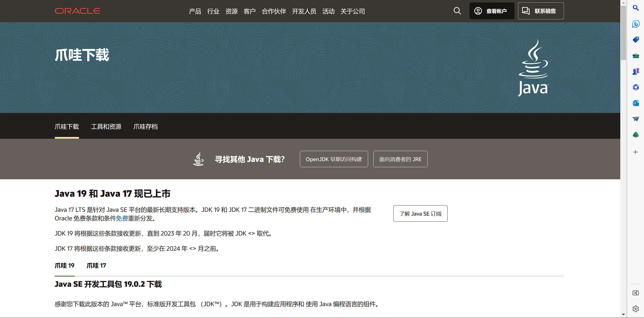The height and width of the screenshot is (318, 644).
Task: Click heading Java SE 开发工具包 19.0.2 下载
Action: tap(108, 284)
